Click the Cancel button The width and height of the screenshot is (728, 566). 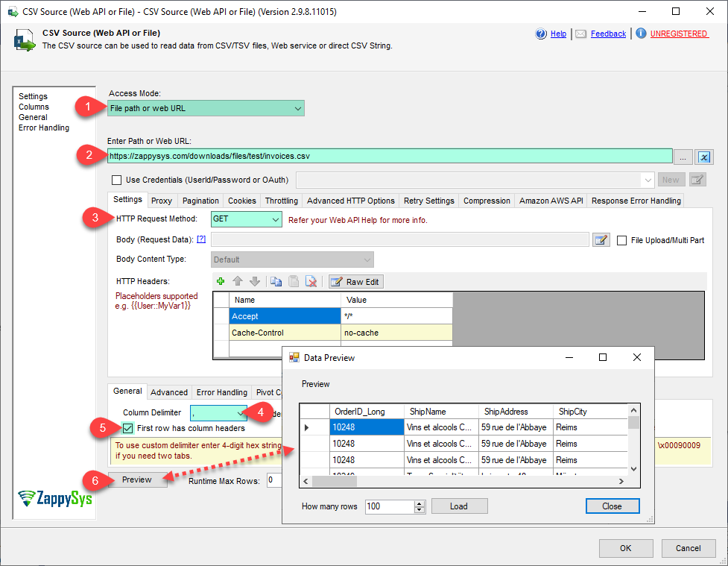pos(688,548)
